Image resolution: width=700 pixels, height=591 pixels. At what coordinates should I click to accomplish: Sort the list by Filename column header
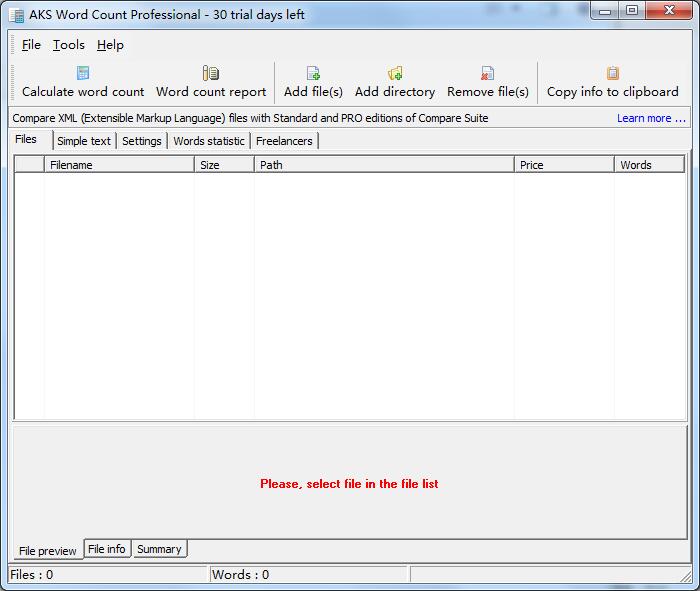click(118, 165)
